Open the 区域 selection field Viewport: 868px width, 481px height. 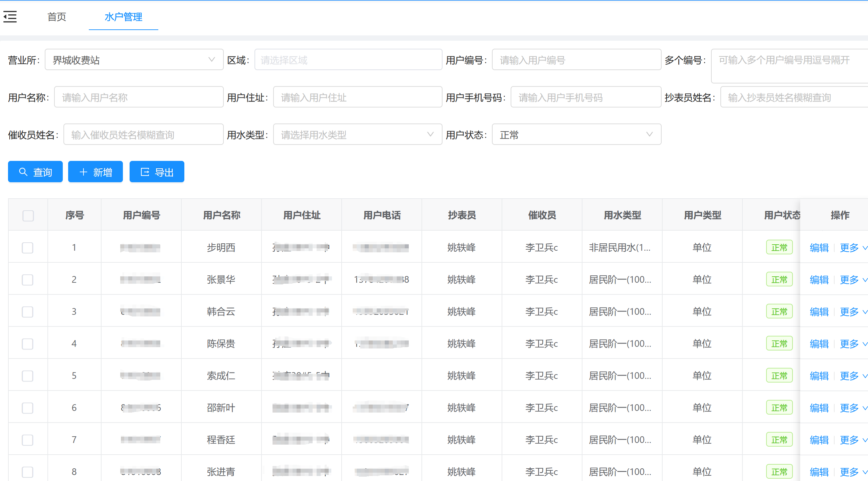coord(348,60)
